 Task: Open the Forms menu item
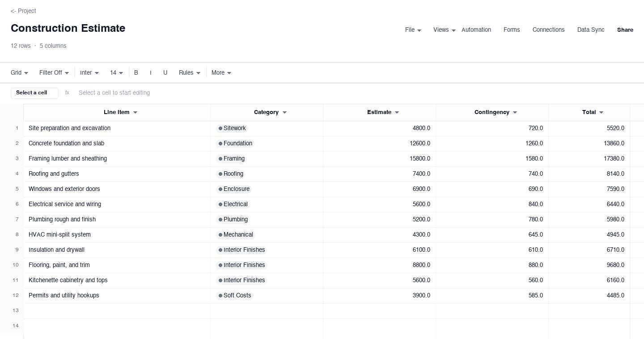point(512,30)
